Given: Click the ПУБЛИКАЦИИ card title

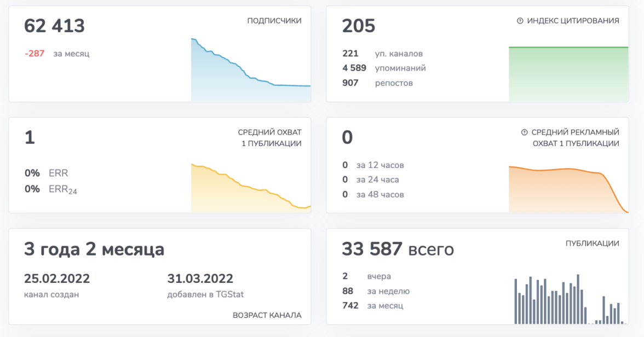Looking at the screenshot, I should click(592, 243).
